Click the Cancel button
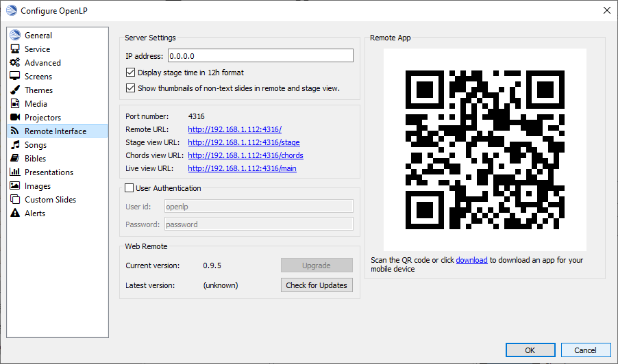This screenshot has height=364, width=618. tap(586, 350)
